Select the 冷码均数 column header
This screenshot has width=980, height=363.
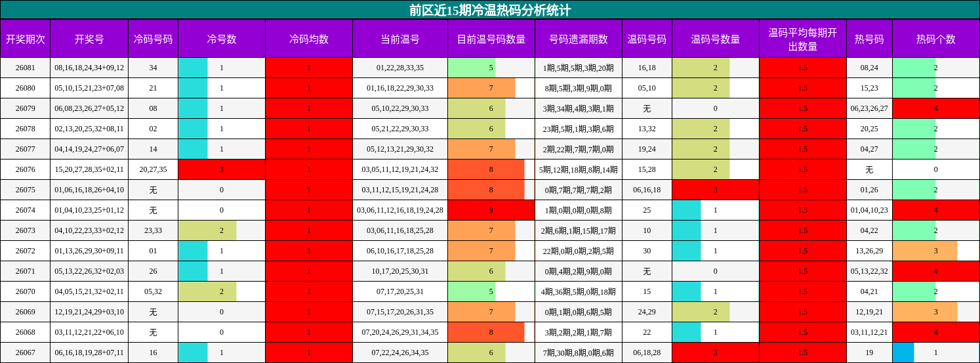click(309, 39)
